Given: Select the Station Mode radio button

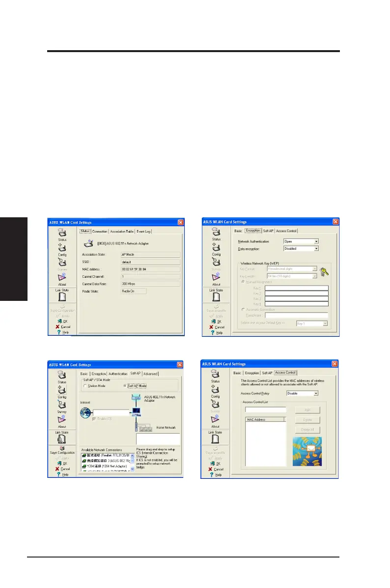Looking at the screenshot, I should pos(85,386).
